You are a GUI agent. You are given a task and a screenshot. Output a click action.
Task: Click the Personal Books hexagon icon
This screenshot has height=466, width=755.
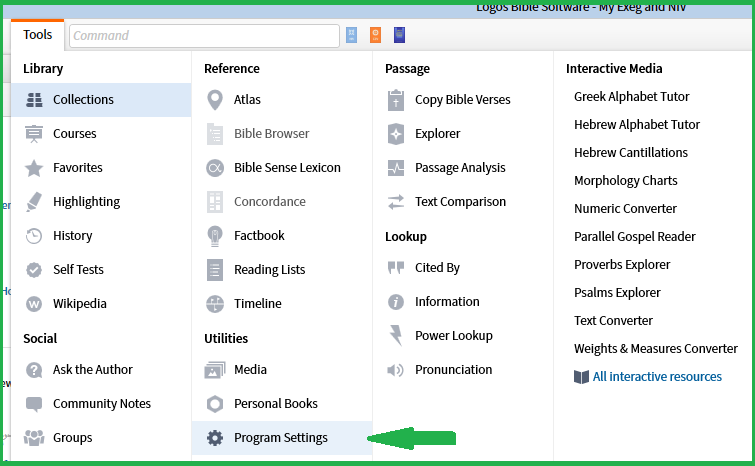tap(215, 404)
